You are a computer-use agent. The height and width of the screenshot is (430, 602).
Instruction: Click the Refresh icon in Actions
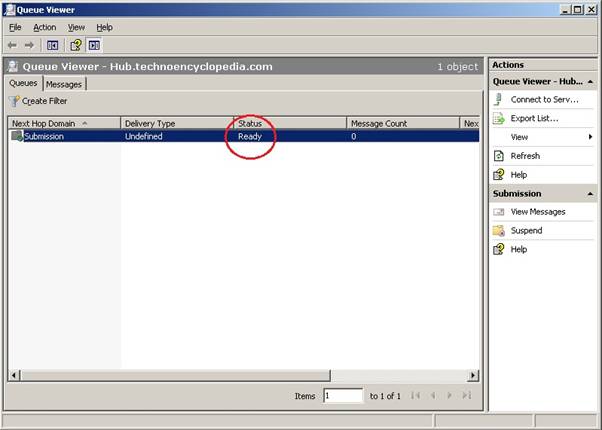point(498,156)
